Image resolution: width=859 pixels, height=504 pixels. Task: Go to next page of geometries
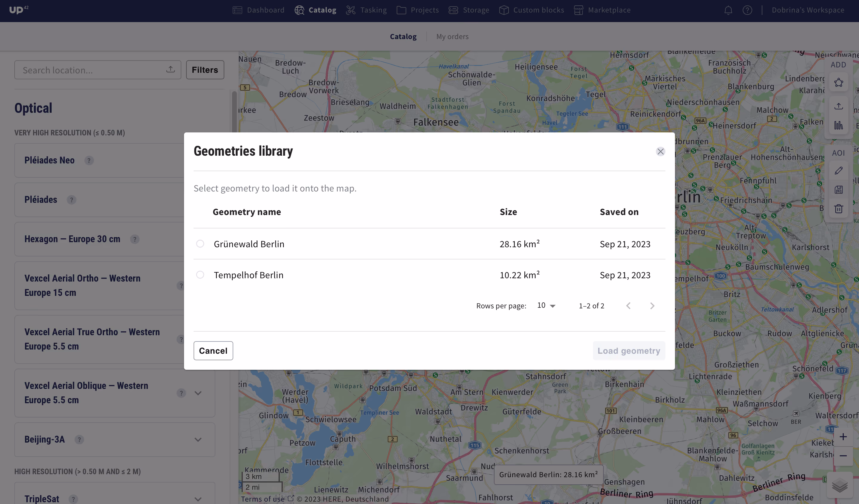click(652, 306)
